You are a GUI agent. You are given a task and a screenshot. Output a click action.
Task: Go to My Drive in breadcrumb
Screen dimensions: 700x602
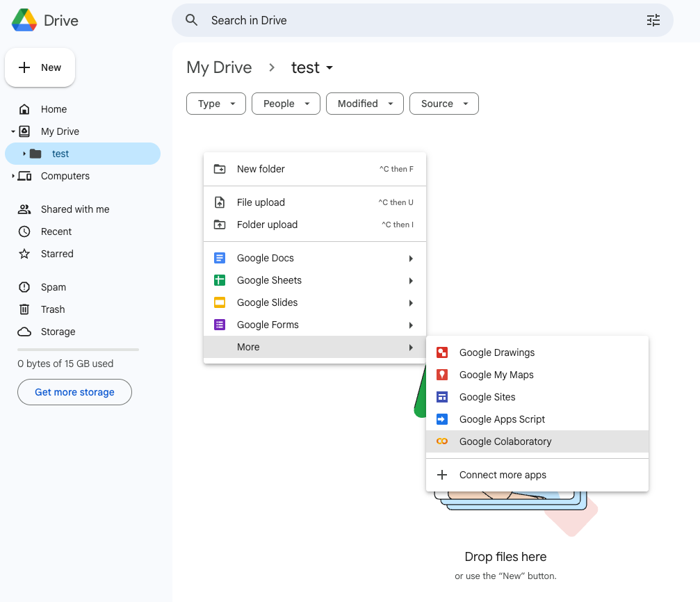(219, 67)
